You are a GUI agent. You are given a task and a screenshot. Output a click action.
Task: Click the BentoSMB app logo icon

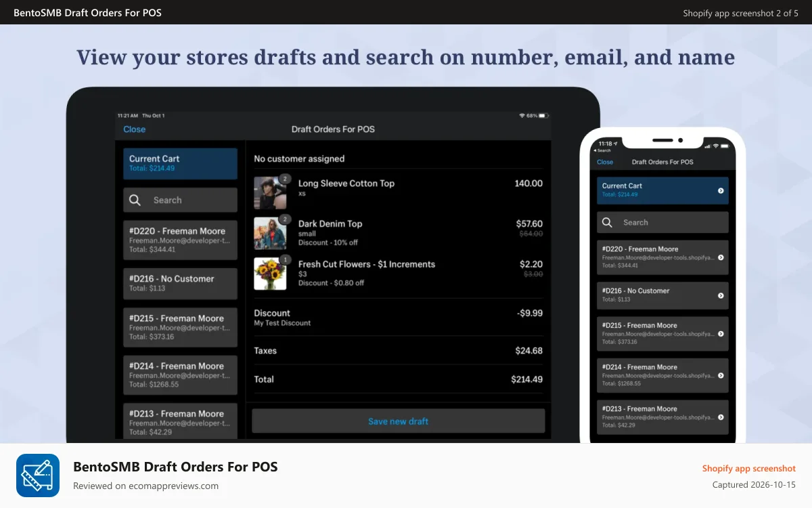tap(38, 475)
